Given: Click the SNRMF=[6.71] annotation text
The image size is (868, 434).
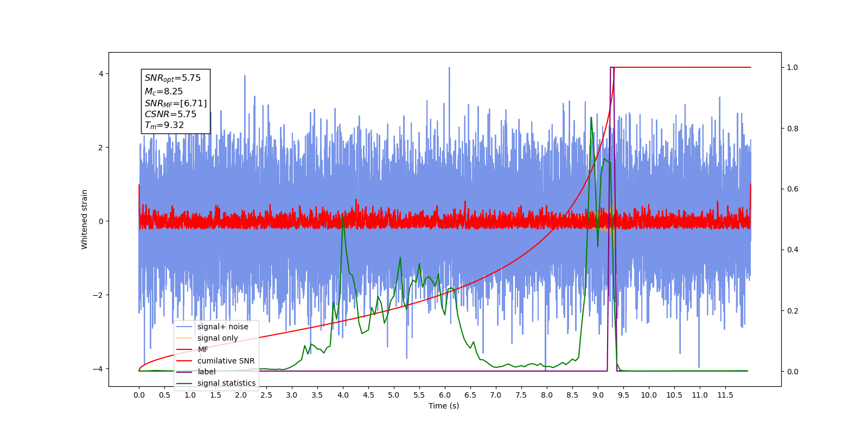Looking at the screenshot, I should pyautogui.click(x=176, y=104).
